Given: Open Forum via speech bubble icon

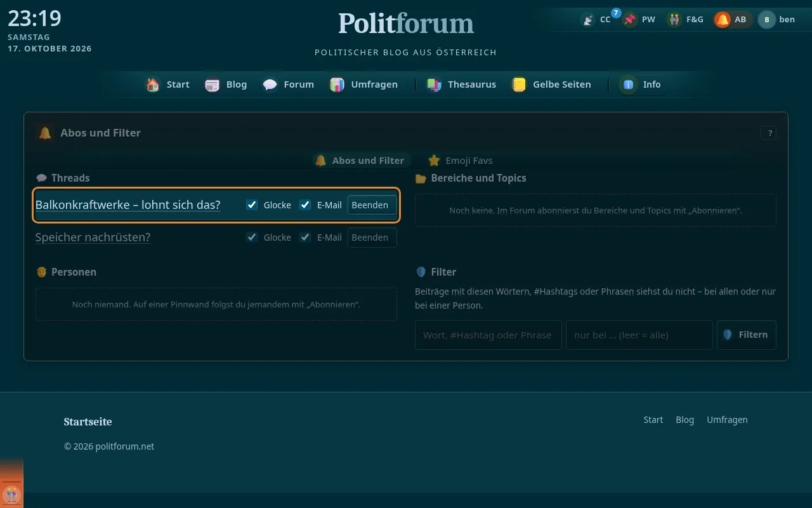Looking at the screenshot, I should click(x=270, y=84).
